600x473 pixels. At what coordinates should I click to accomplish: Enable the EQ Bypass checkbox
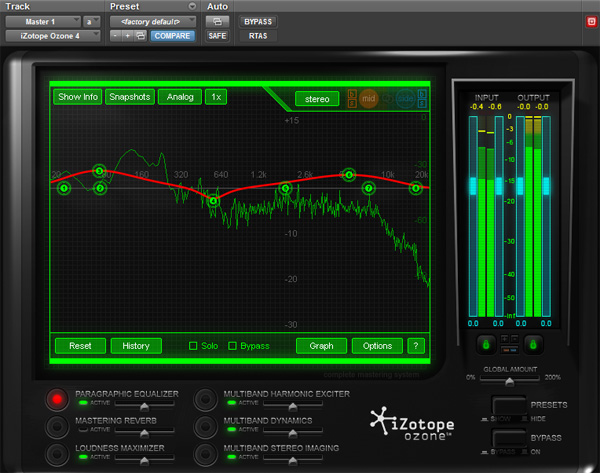point(232,346)
